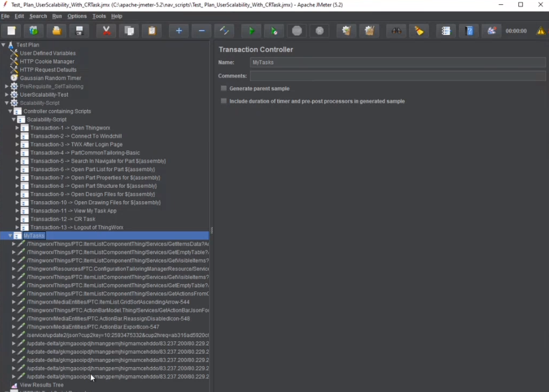The image size is (549, 392).
Task: Click the Reset Search icon
Action: point(419,31)
